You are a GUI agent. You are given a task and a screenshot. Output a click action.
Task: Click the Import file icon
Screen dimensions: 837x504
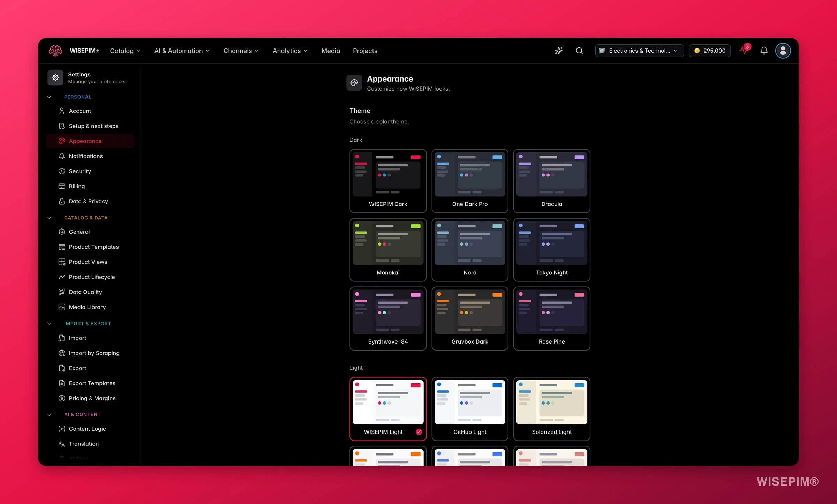(62, 338)
